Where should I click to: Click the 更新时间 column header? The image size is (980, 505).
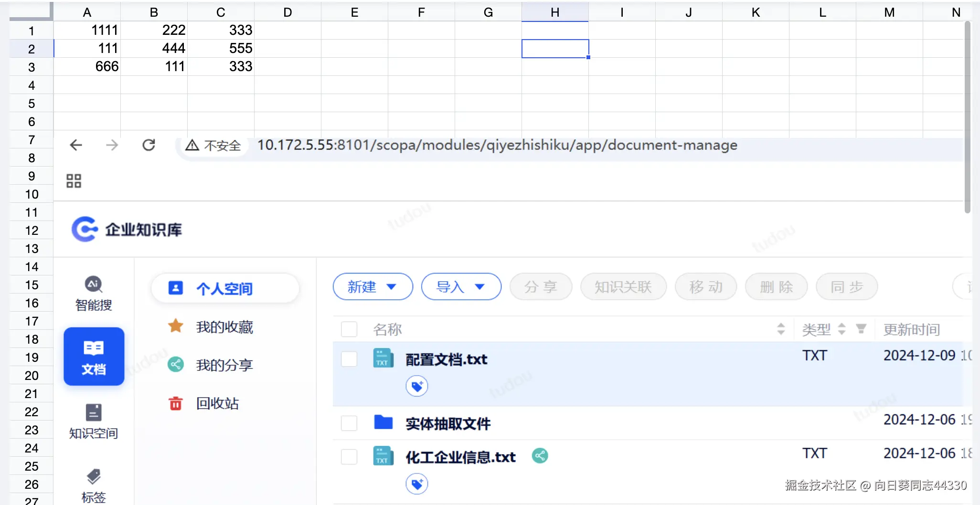[912, 329]
